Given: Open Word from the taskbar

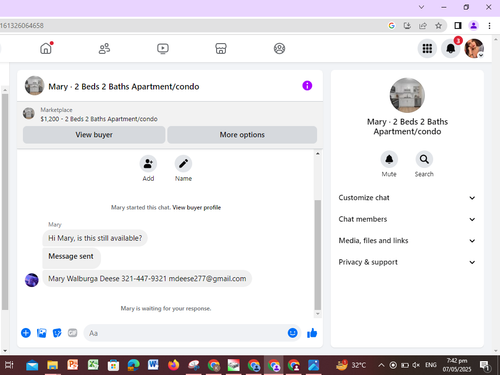Looking at the screenshot, I should click(x=153, y=365).
